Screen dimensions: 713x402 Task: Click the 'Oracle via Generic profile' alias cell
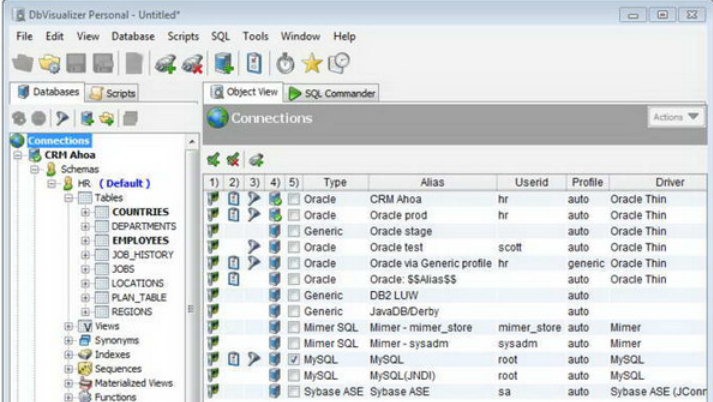tap(431, 263)
